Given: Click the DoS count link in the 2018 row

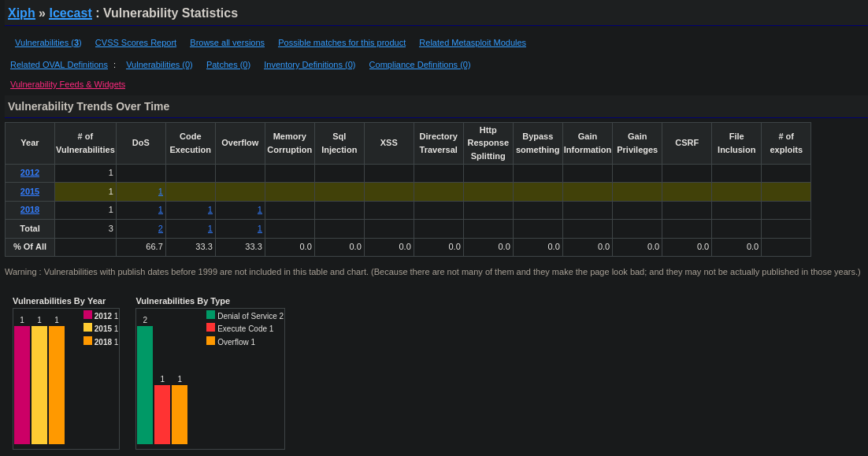Looking at the screenshot, I should [161, 209].
